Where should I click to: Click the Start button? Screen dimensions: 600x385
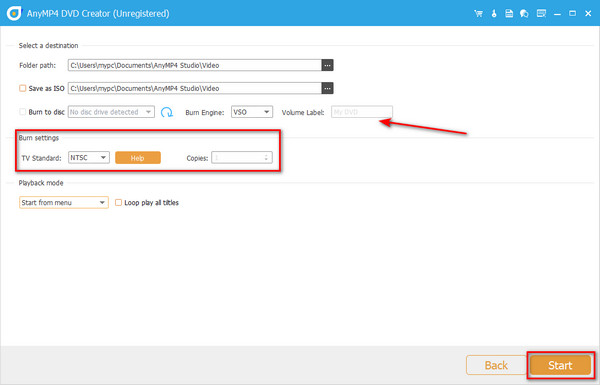(561, 365)
